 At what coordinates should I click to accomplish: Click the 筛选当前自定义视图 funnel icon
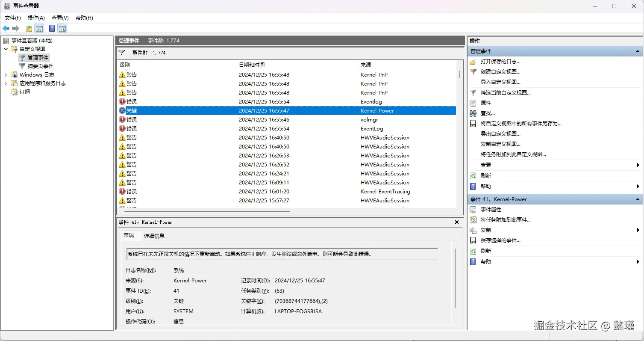point(473,93)
